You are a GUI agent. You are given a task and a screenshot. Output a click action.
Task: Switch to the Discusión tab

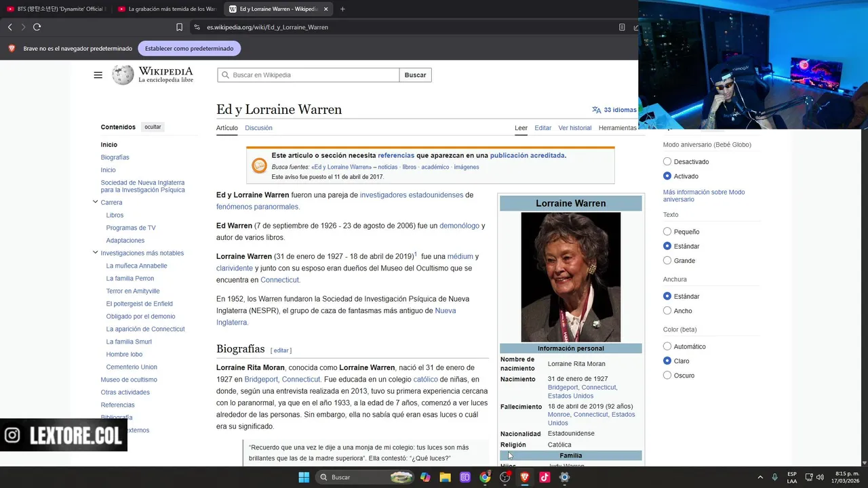[258, 127]
